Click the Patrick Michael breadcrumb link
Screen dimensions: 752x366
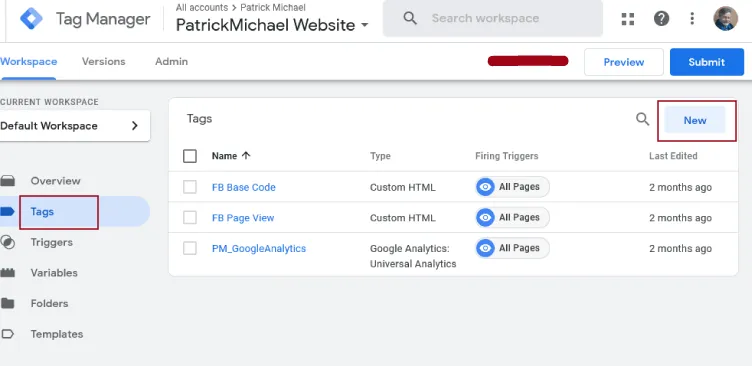[x=272, y=7]
